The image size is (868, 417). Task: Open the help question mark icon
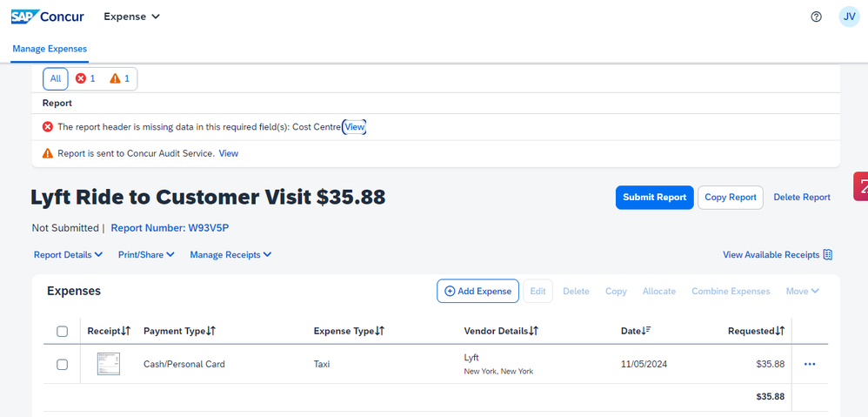[816, 17]
